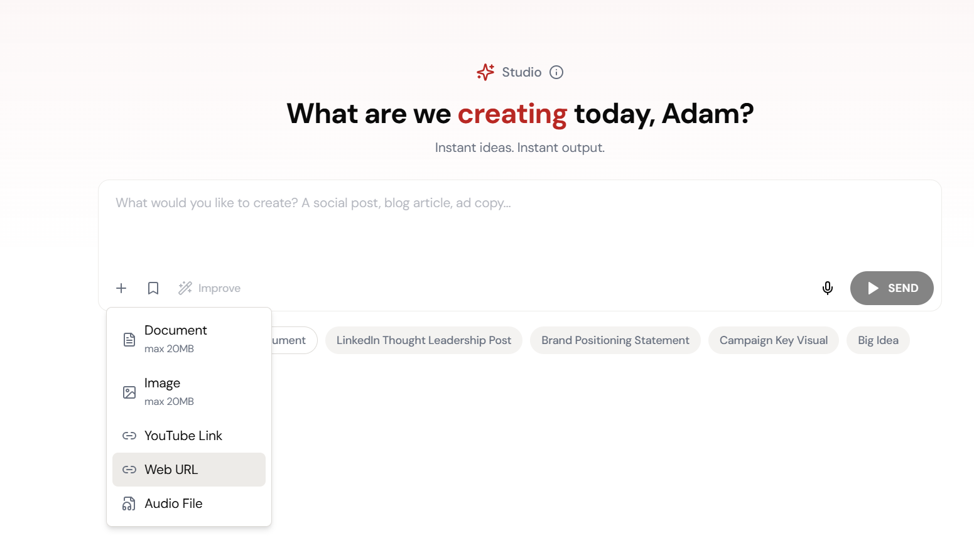Click the SEND button

tap(892, 288)
